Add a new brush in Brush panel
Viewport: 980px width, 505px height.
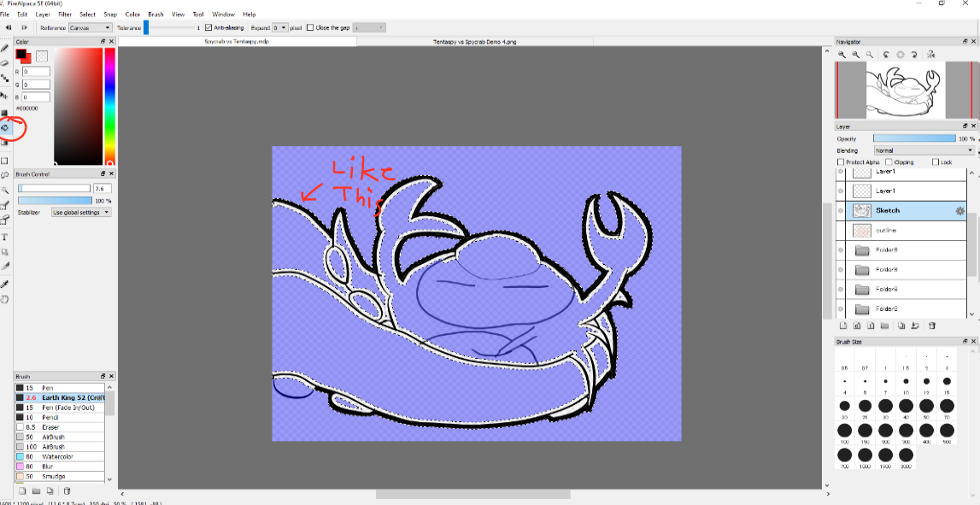22,491
